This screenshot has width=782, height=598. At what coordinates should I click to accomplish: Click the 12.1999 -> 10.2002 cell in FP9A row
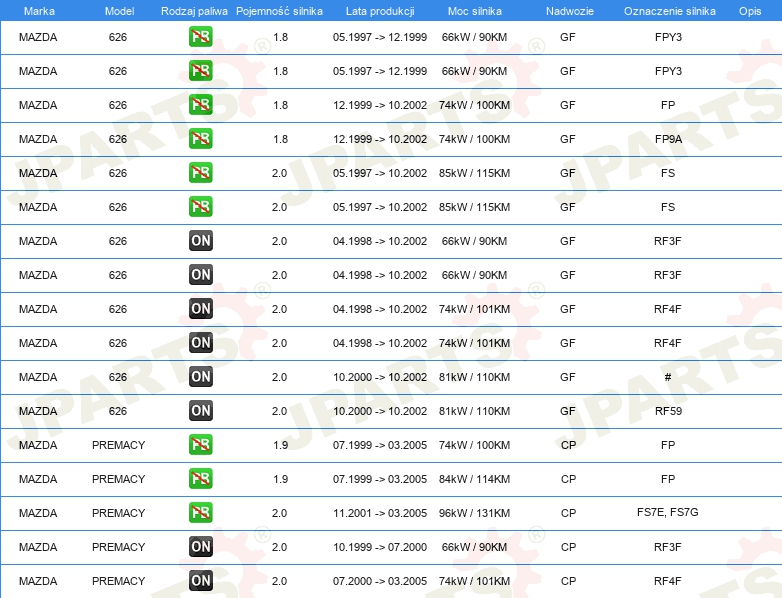click(380, 139)
